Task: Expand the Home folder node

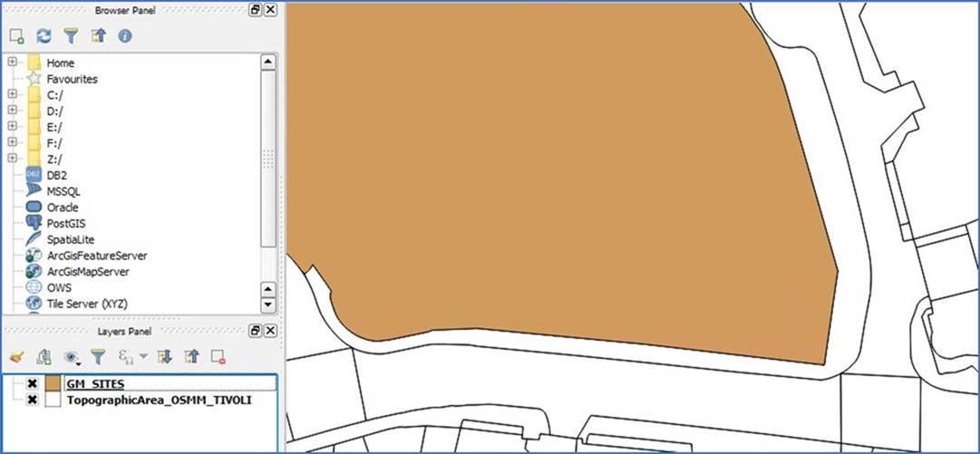Action: pyautogui.click(x=12, y=62)
